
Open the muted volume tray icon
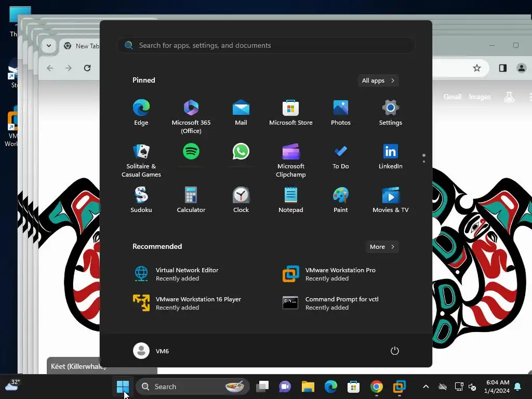click(472, 387)
